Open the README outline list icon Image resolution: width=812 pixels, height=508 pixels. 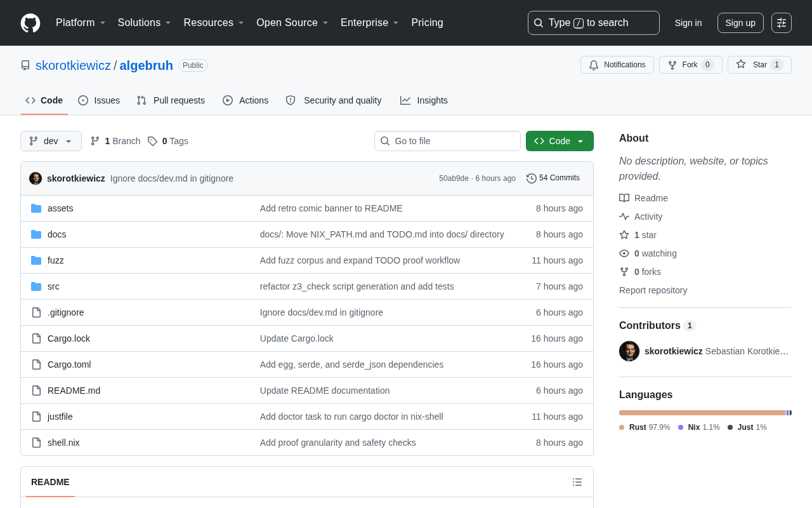coord(577,482)
